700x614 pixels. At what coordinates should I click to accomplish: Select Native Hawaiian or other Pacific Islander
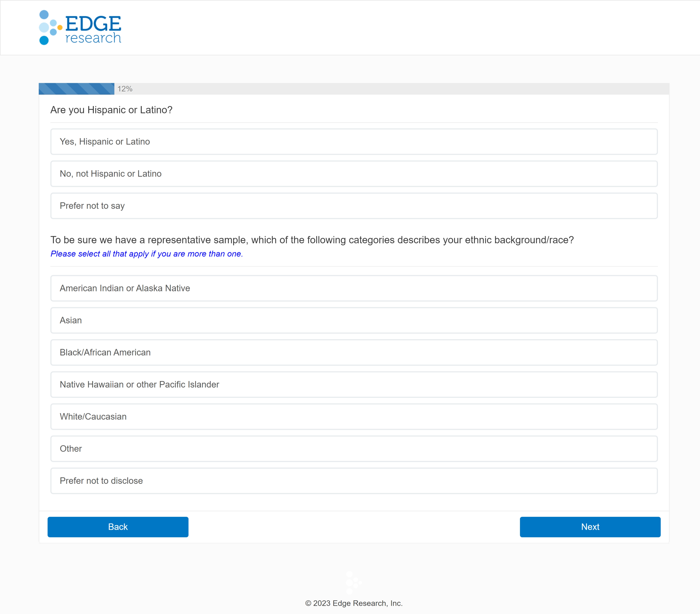[354, 384]
